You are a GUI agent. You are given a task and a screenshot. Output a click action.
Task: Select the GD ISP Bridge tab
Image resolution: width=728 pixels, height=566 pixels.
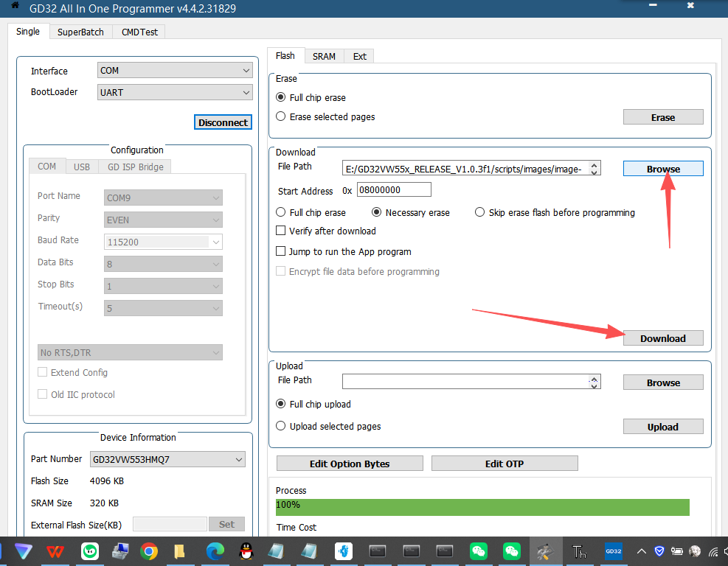coord(135,167)
